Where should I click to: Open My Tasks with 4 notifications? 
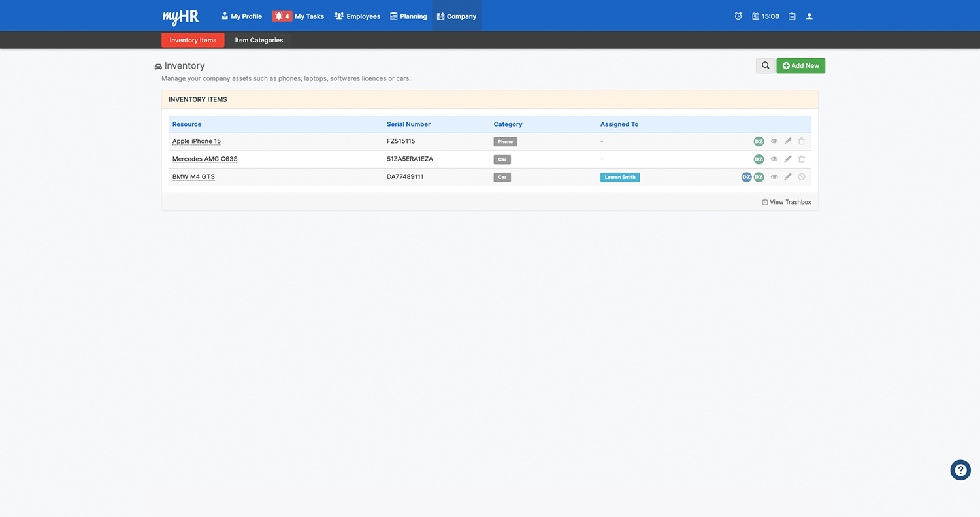[298, 16]
